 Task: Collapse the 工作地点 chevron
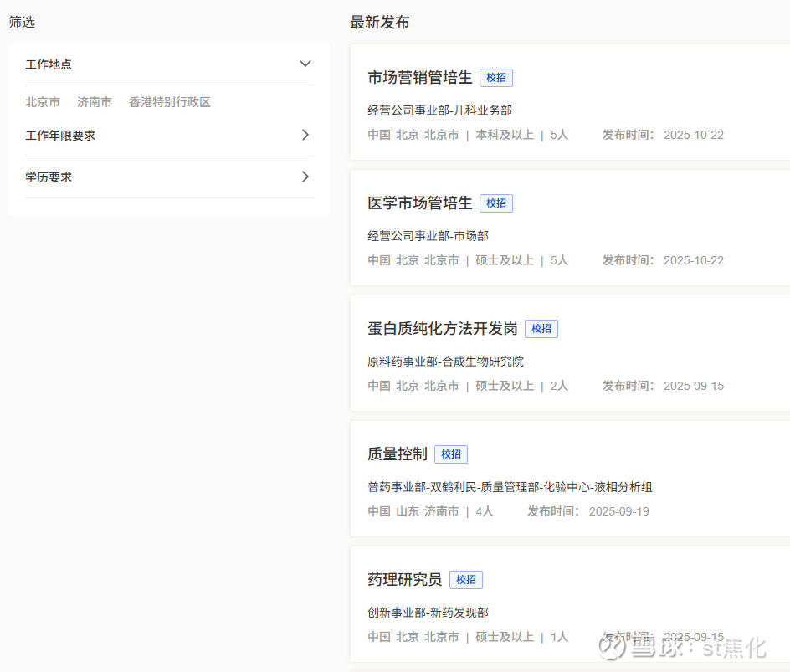(x=305, y=64)
